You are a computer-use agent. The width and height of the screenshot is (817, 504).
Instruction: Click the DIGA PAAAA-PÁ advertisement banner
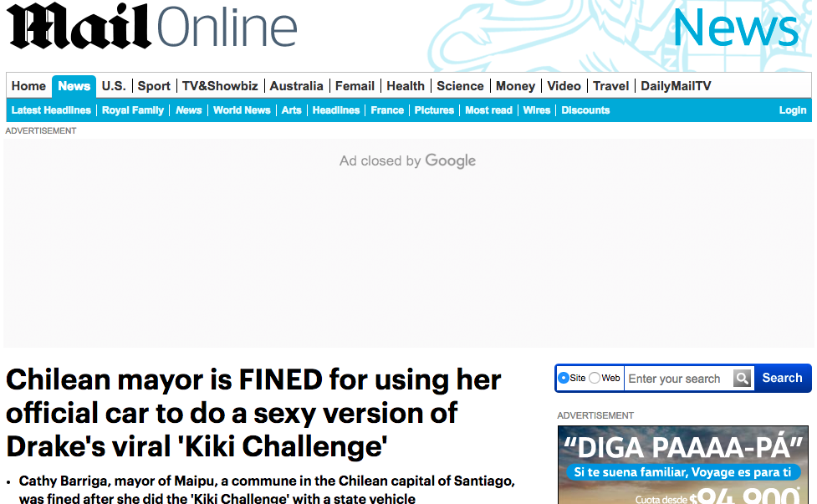683,465
